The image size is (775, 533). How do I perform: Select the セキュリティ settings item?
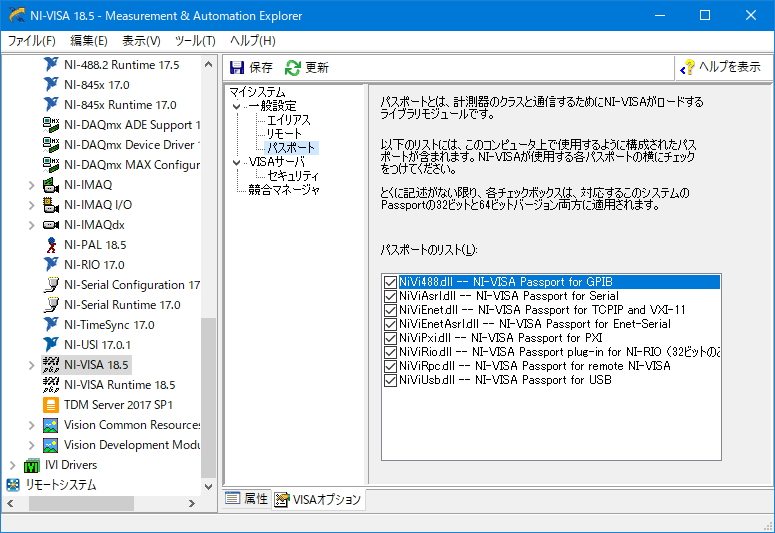294,176
